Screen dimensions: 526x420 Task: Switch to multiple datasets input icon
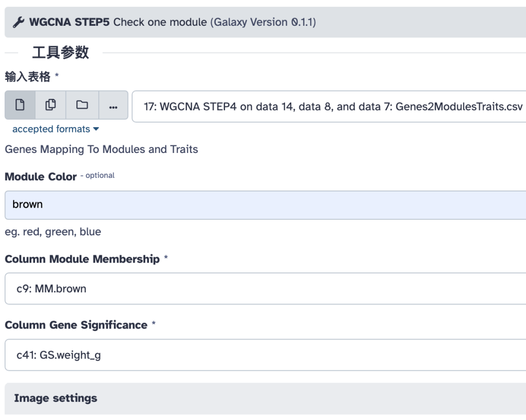click(51, 105)
